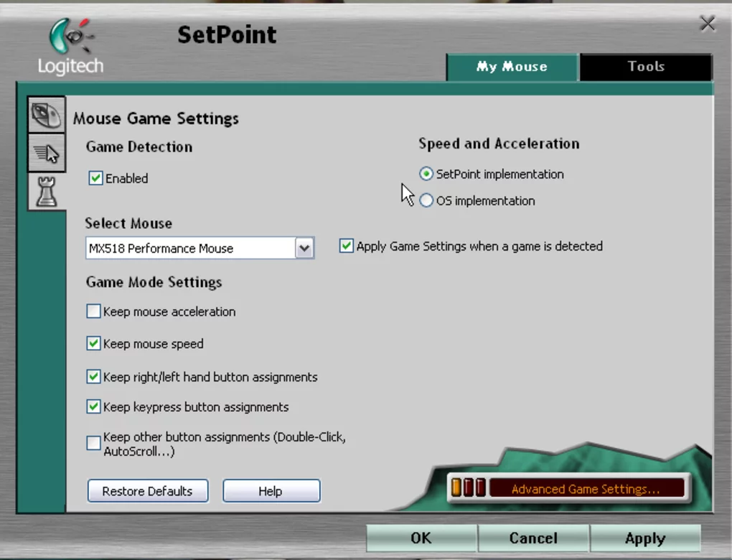Select OS implementation radio button
732x560 pixels.
click(426, 201)
